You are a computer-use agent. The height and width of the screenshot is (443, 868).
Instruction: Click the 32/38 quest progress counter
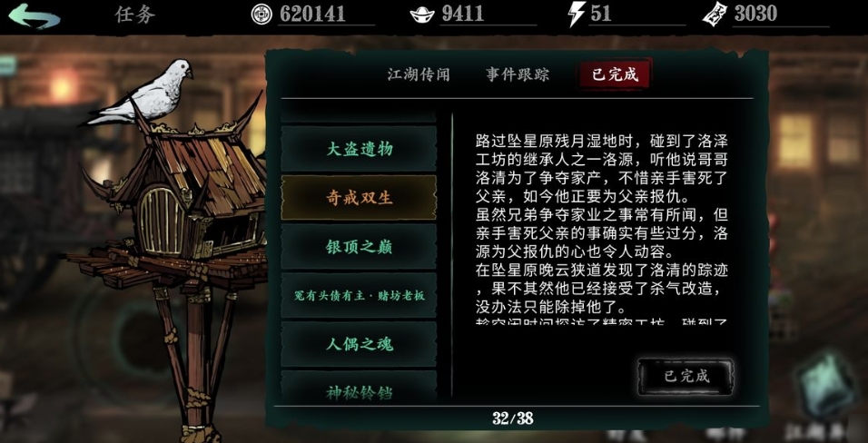pos(513,418)
